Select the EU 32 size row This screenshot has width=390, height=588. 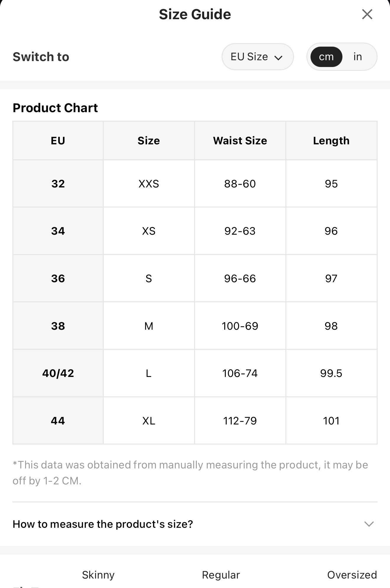[x=195, y=184]
